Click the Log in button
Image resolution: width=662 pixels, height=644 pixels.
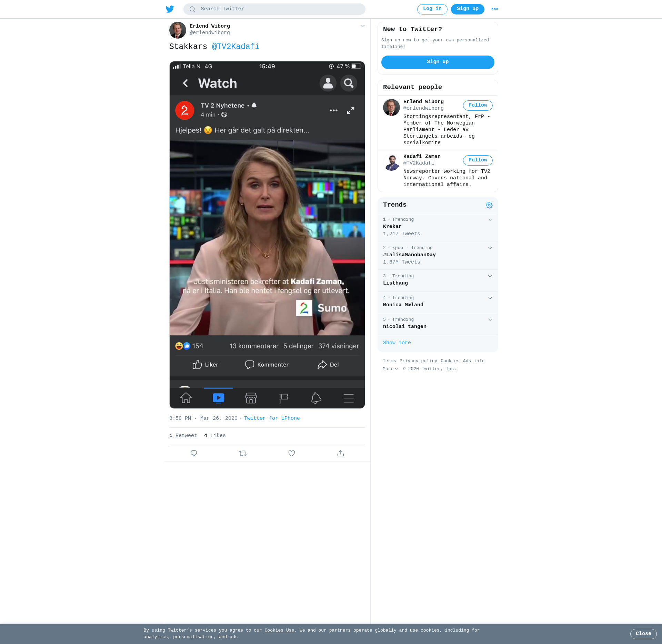click(432, 9)
